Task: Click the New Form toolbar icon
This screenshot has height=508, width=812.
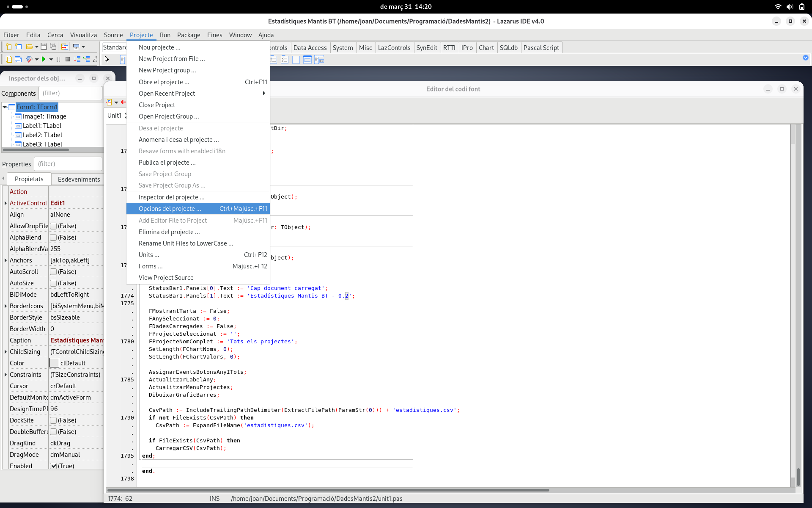Action: (x=18, y=47)
